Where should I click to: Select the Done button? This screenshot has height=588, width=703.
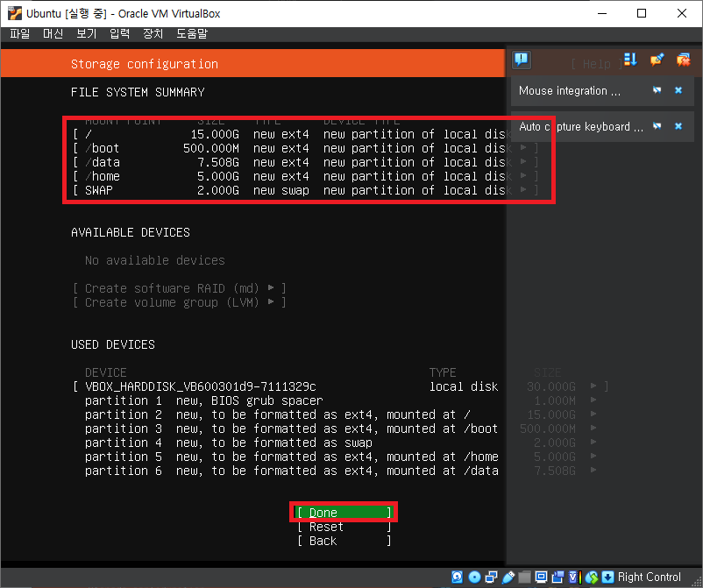(x=344, y=513)
